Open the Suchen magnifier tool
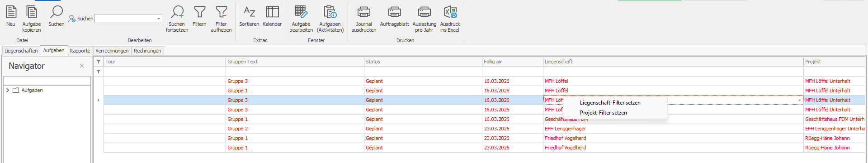Image resolution: width=868 pixels, height=163 pixels. point(57,17)
